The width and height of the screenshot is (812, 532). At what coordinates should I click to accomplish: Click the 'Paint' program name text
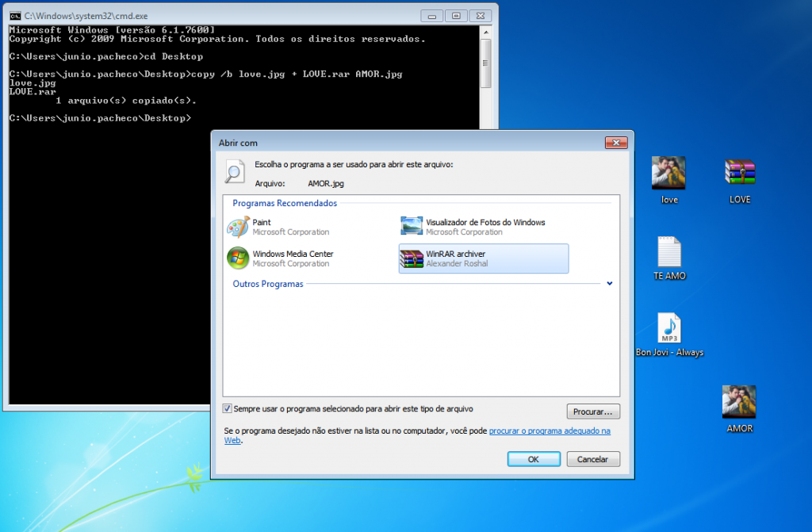(x=262, y=222)
